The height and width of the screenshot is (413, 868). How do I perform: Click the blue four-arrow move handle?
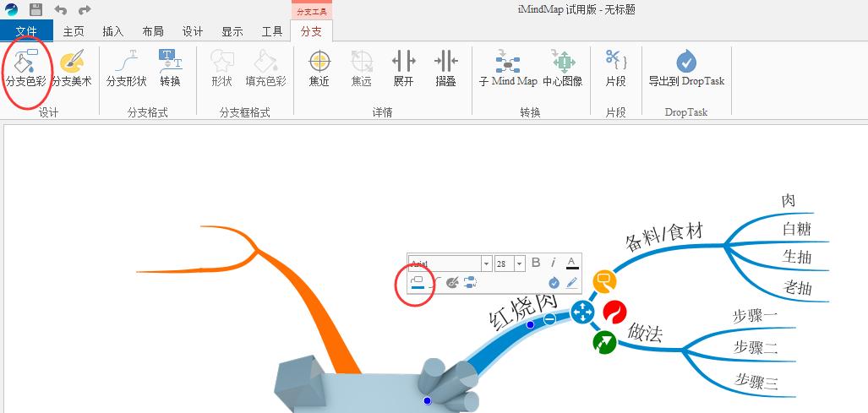click(x=581, y=312)
